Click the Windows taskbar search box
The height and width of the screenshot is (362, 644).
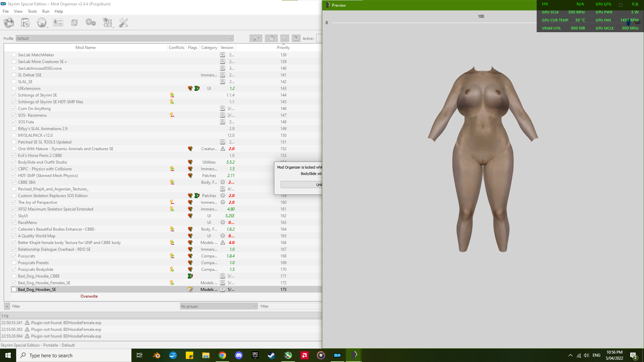74,355
